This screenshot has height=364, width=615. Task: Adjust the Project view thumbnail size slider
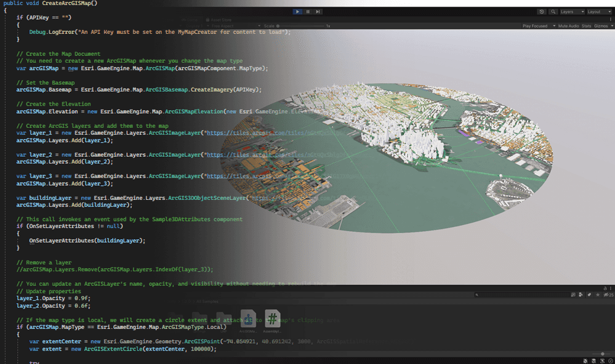[602, 354]
